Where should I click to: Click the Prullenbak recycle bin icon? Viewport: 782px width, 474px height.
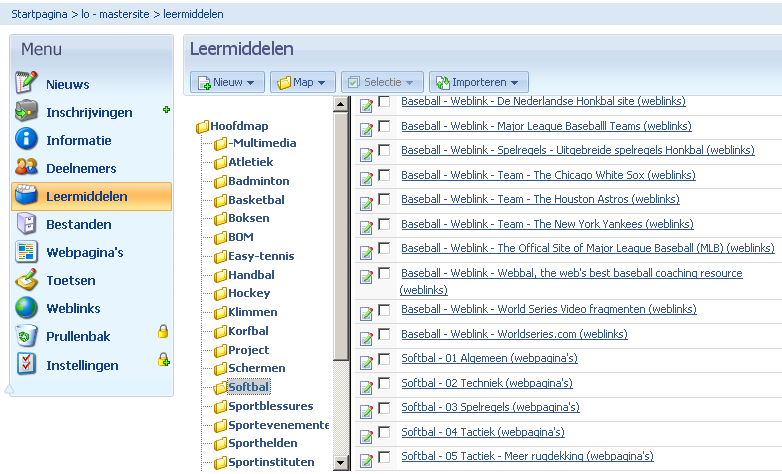click(x=26, y=335)
